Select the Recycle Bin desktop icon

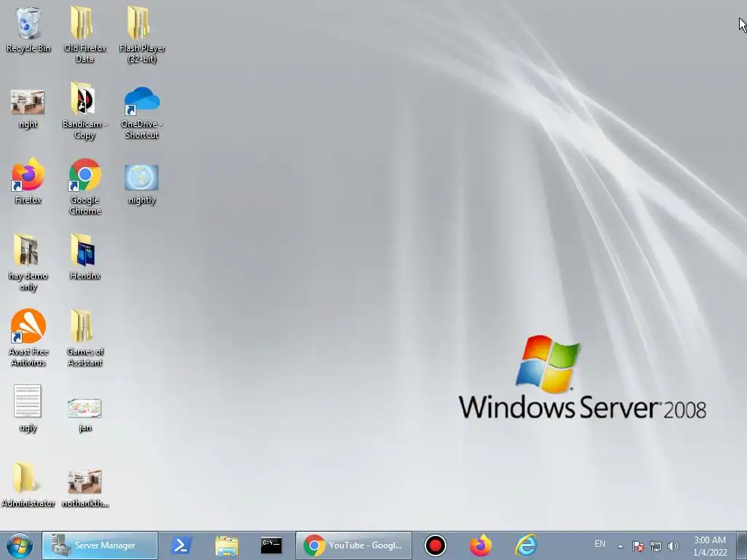point(28,29)
